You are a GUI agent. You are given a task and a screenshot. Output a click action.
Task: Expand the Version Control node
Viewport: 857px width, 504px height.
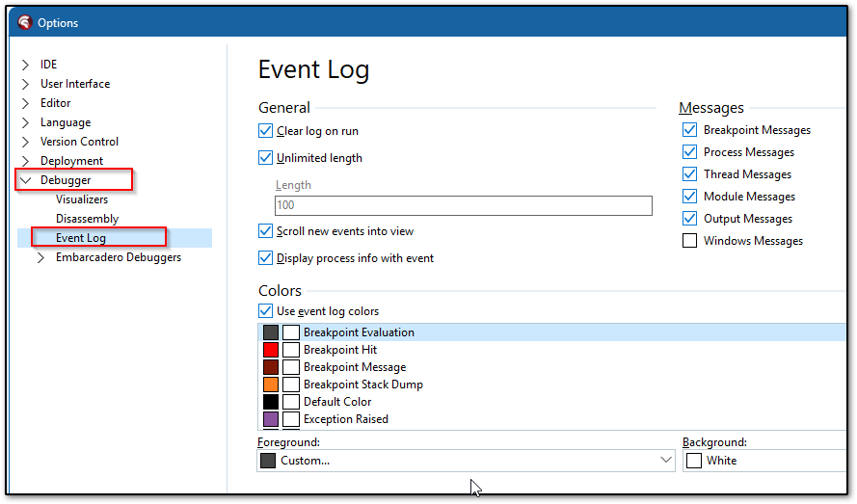[x=26, y=142]
